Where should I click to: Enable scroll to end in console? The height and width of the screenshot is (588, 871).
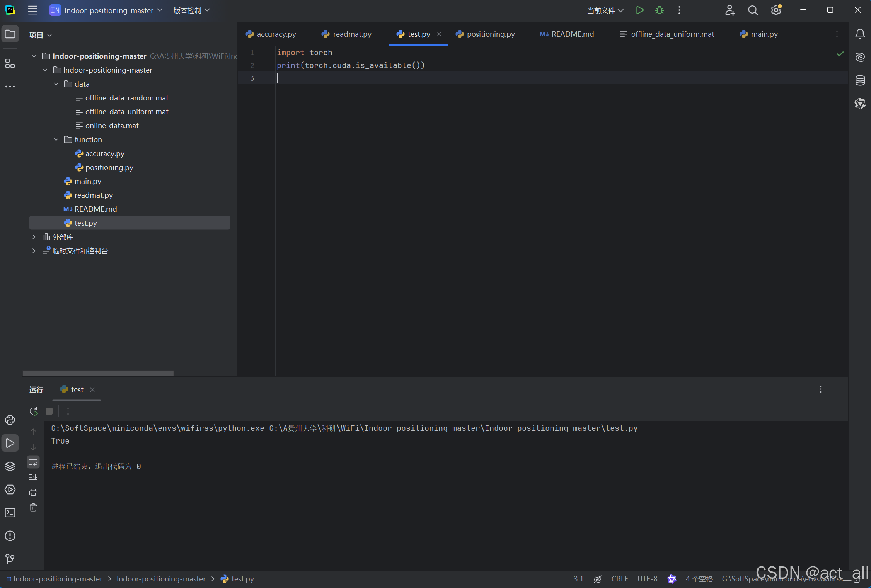click(x=33, y=477)
